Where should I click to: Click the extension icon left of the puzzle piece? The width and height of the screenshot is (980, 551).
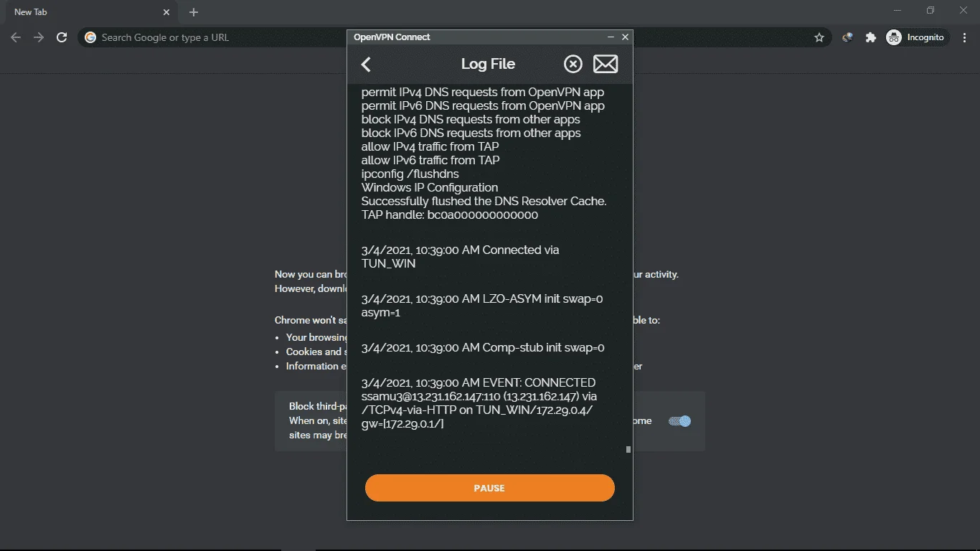[x=848, y=37]
